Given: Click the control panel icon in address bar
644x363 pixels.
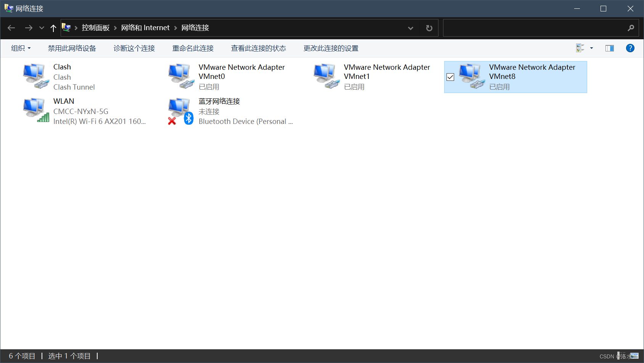Looking at the screenshot, I should (66, 27).
